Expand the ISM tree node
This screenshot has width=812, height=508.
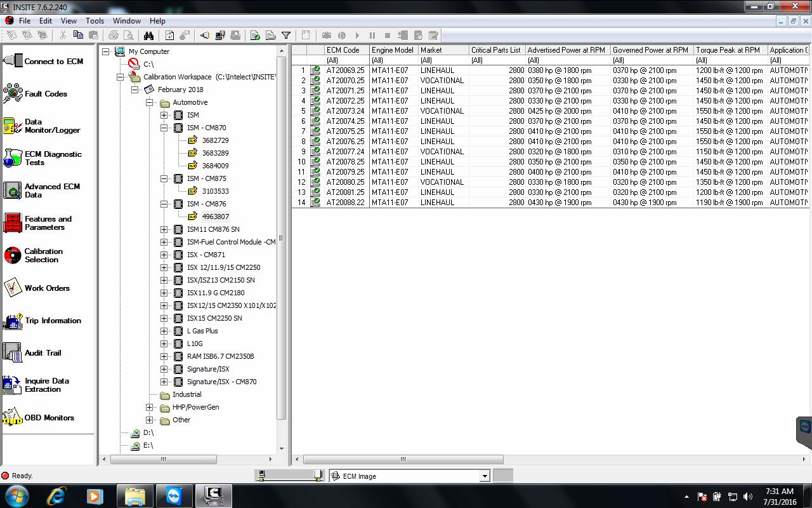tap(164, 115)
